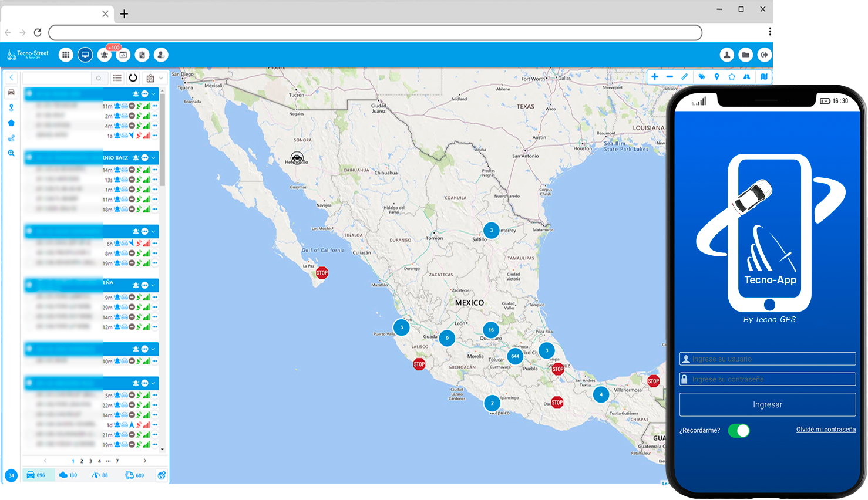Open BAEZ group ellipsis menu
The width and height of the screenshot is (868, 500).
(145, 158)
